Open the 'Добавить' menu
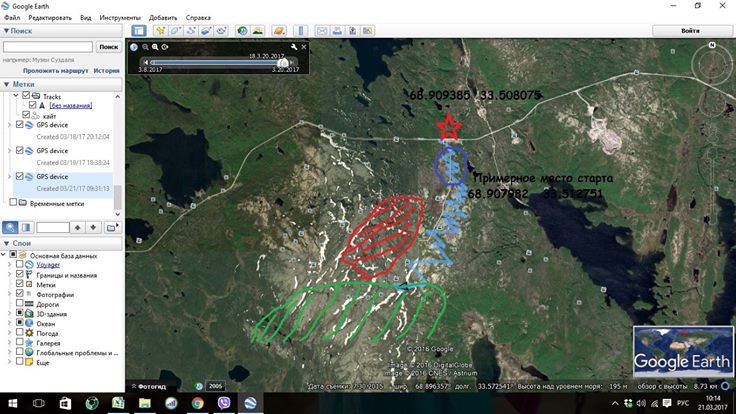The width and height of the screenshot is (736, 414). tap(163, 17)
